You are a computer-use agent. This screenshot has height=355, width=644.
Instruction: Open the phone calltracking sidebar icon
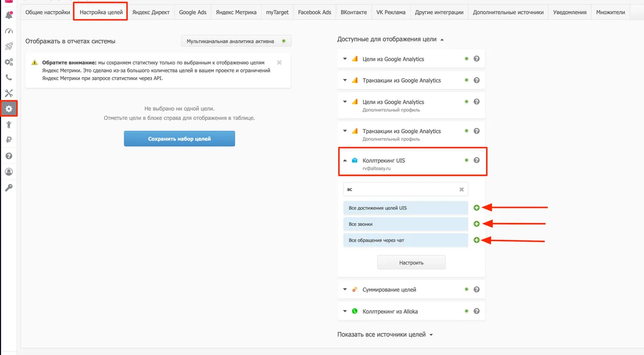tap(9, 78)
